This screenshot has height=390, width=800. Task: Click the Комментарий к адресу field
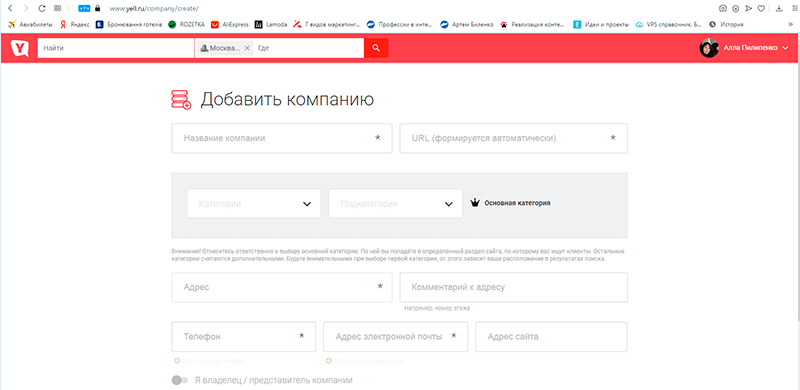point(513,287)
